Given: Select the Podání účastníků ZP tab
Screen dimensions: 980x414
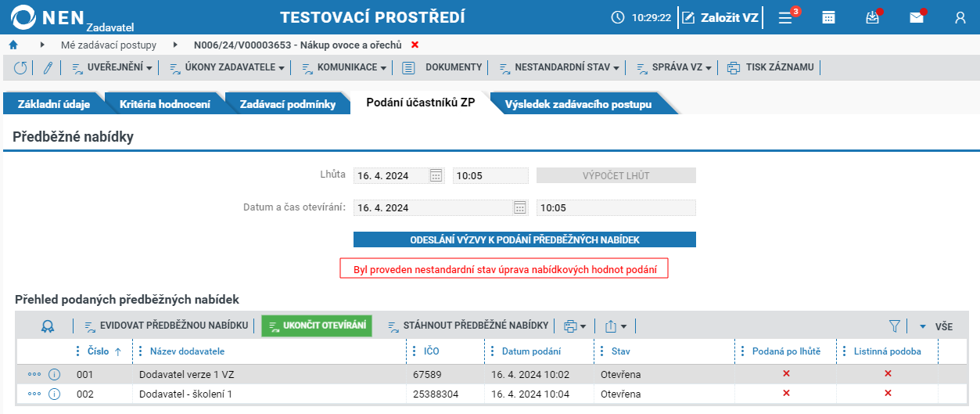Looking at the screenshot, I should tap(420, 103).
